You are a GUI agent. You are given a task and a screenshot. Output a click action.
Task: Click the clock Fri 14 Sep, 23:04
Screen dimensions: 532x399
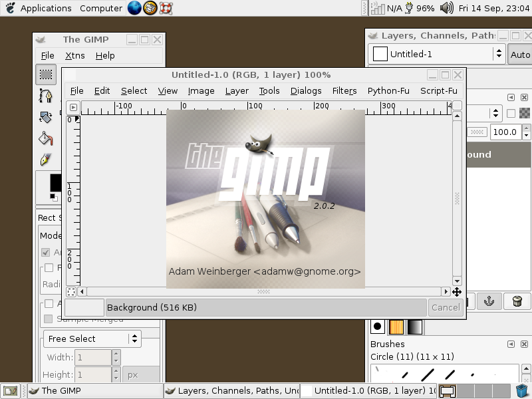(493, 8)
